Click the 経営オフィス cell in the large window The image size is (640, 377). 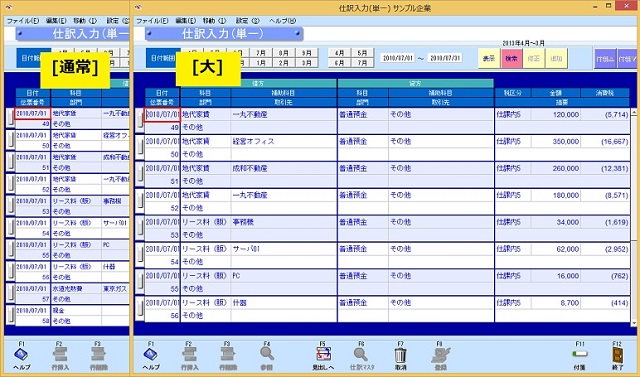tap(284, 142)
